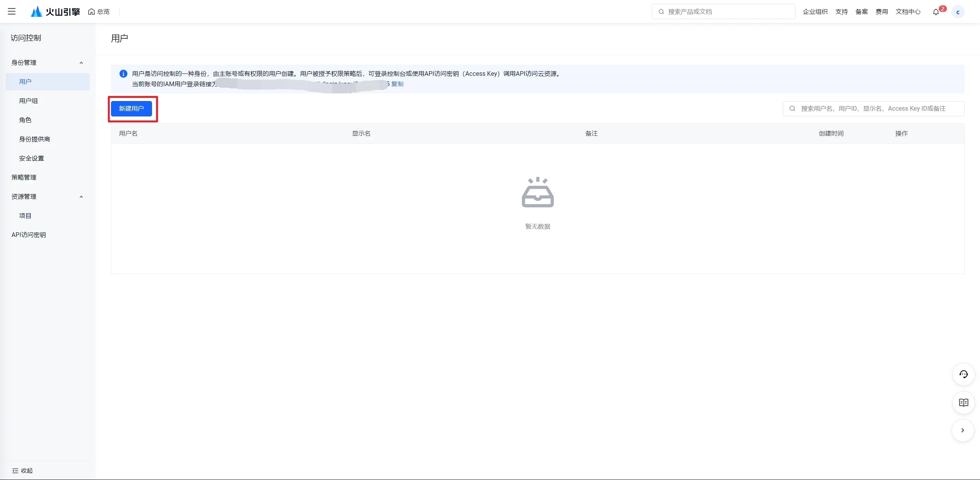This screenshot has height=480, width=980.
Task: Go to 总览 home page
Action: [98, 11]
